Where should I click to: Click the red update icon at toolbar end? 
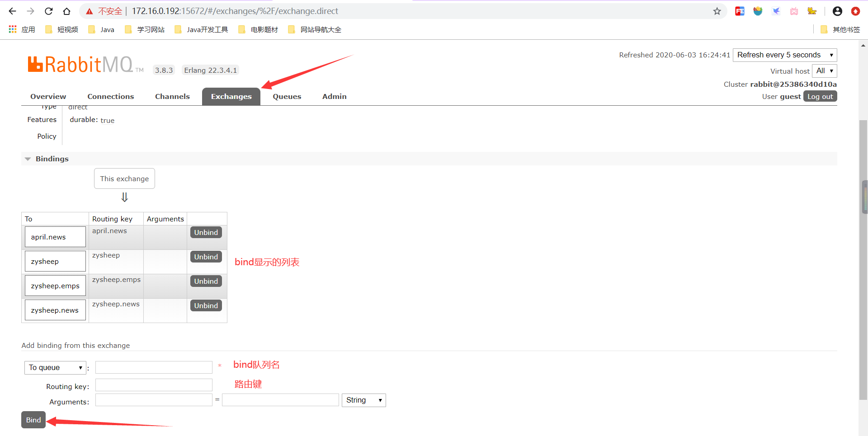(x=855, y=11)
